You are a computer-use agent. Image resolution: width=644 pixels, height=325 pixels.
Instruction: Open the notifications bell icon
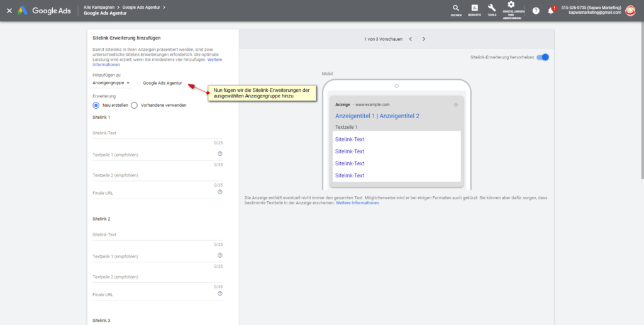pyautogui.click(x=551, y=11)
